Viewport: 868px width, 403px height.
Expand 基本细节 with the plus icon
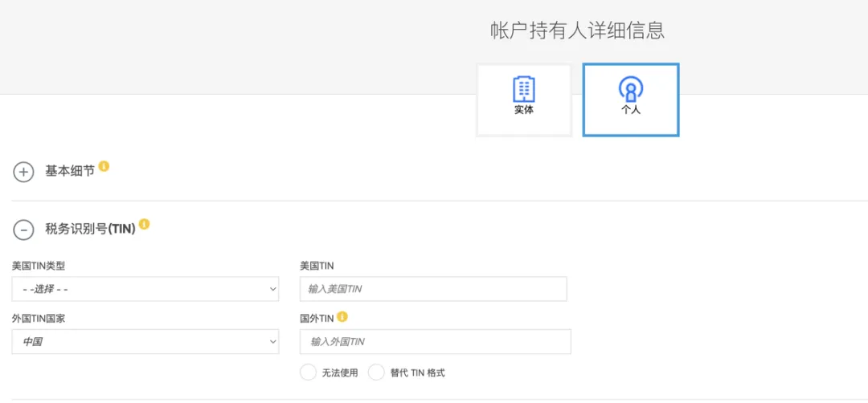tap(23, 172)
